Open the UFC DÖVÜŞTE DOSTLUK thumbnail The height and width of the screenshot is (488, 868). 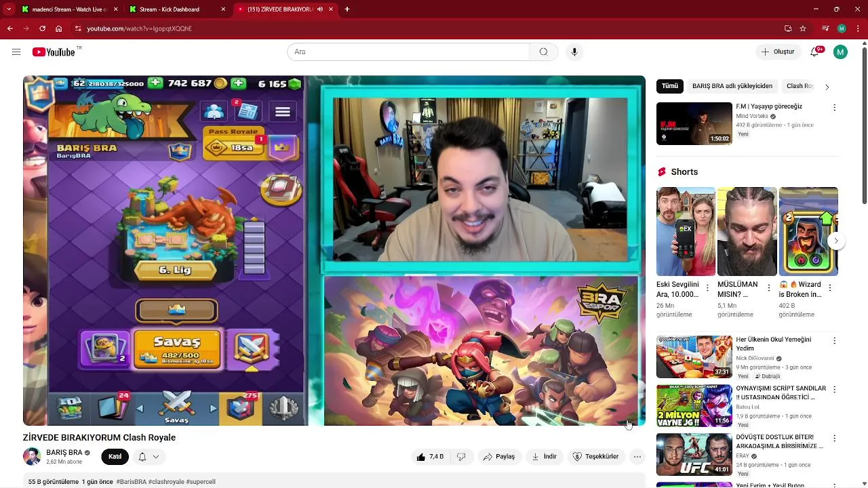coord(694,454)
